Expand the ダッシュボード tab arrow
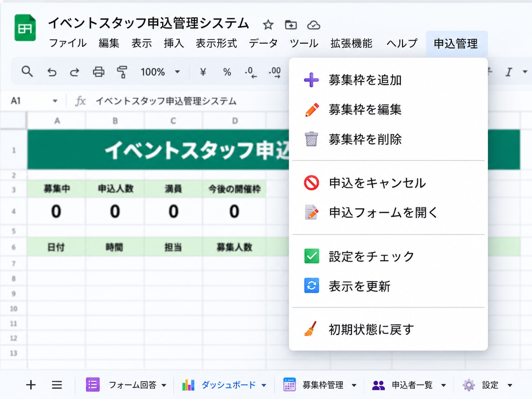Viewport: 532px width, 399px height. (263, 385)
